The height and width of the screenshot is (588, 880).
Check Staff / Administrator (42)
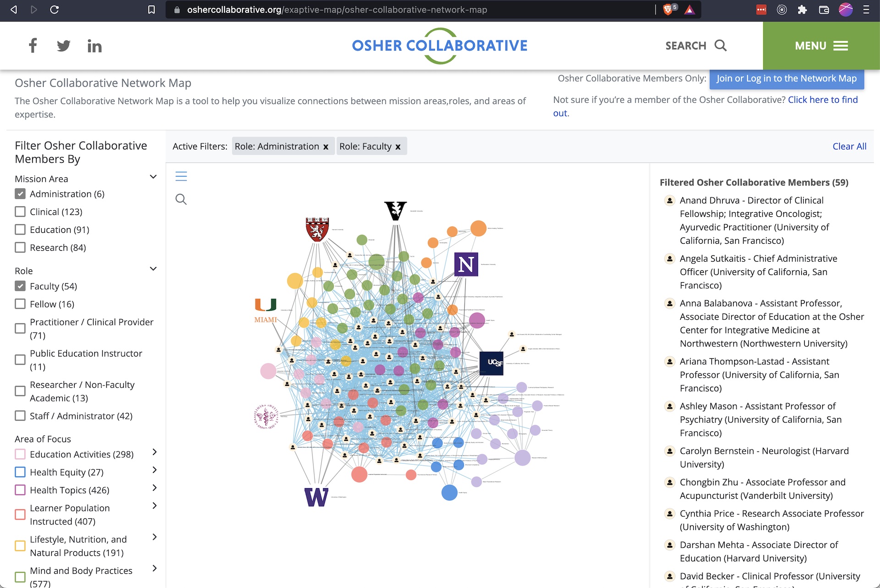click(x=20, y=416)
